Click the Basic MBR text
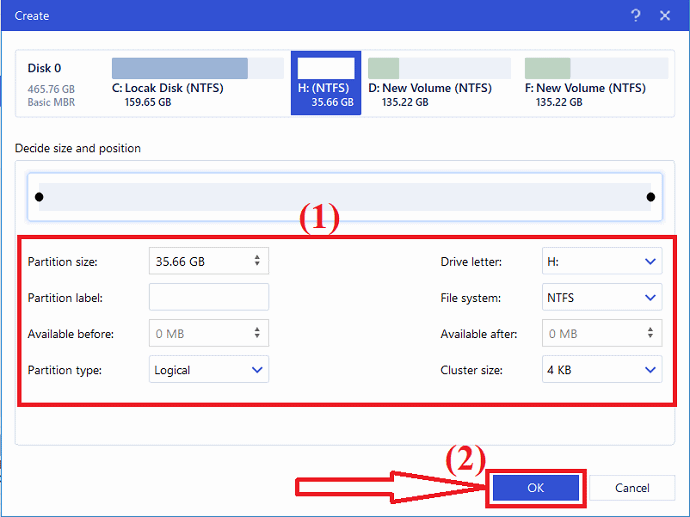 tap(51, 102)
